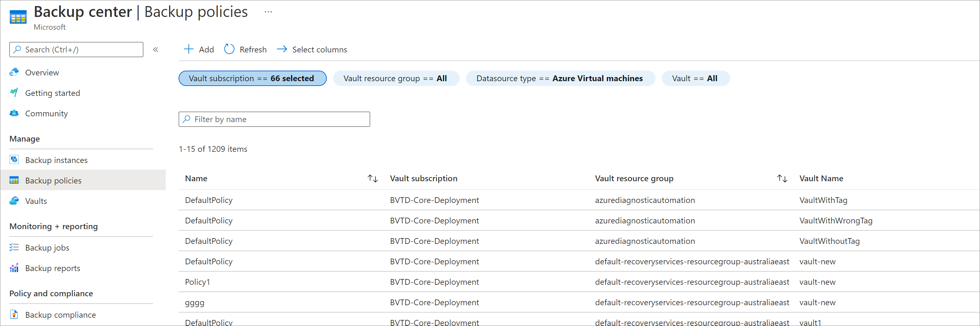The image size is (980, 326).
Task: Open the Vault subscription filter pill
Action: click(252, 78)
